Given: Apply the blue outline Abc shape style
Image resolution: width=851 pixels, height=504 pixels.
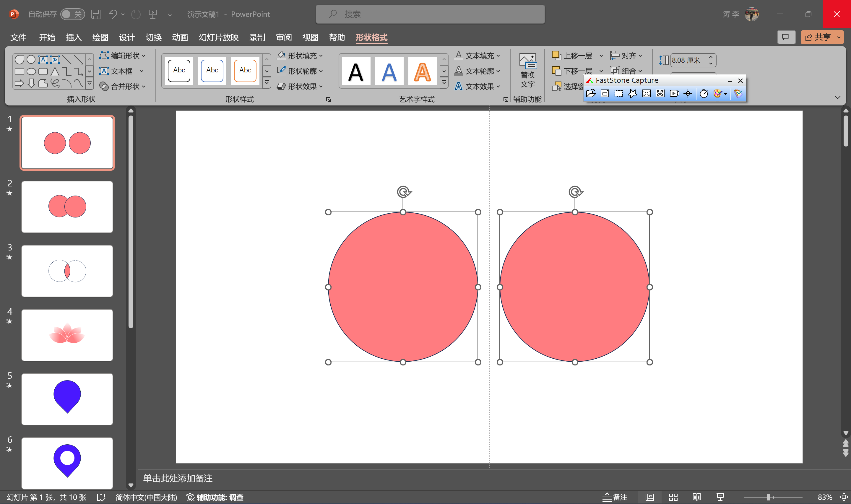Looking at the screenshot, I should click(212, 71).
